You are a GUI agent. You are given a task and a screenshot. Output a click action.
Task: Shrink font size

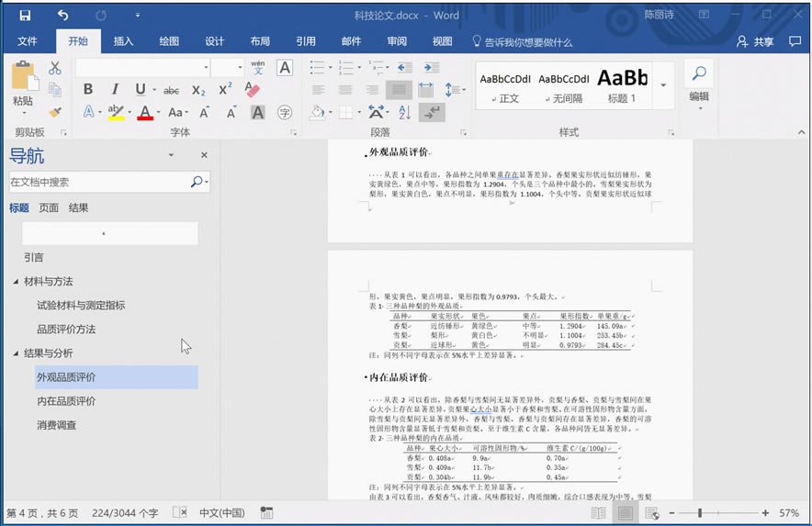pos(231,112)
